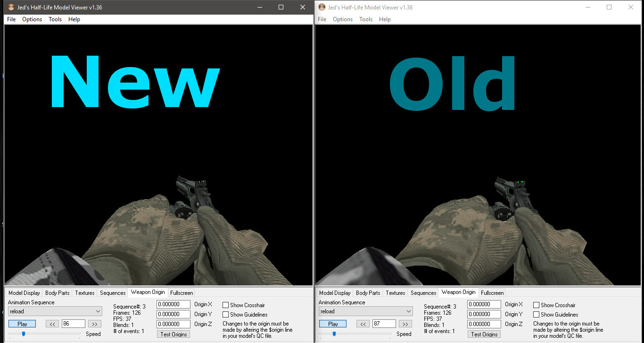Viewport: 644px width, 343px height.
Task: Click Test Origins in the New window
Action: tap(173, 334)
